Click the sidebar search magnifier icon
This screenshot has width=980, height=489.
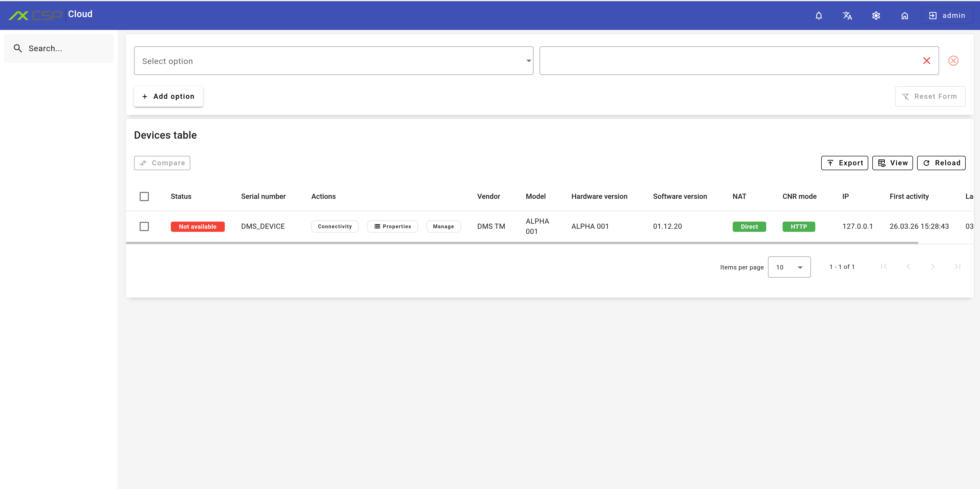(17, 48)
